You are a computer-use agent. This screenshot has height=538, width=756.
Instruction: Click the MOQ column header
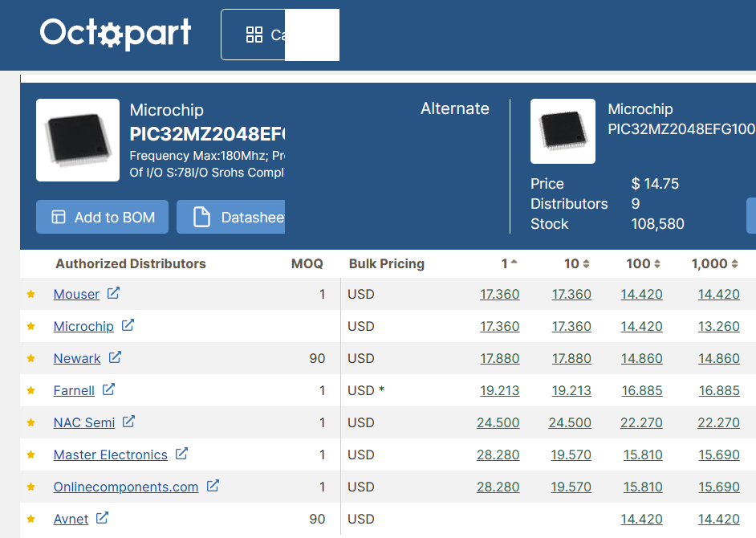[307, 264]
